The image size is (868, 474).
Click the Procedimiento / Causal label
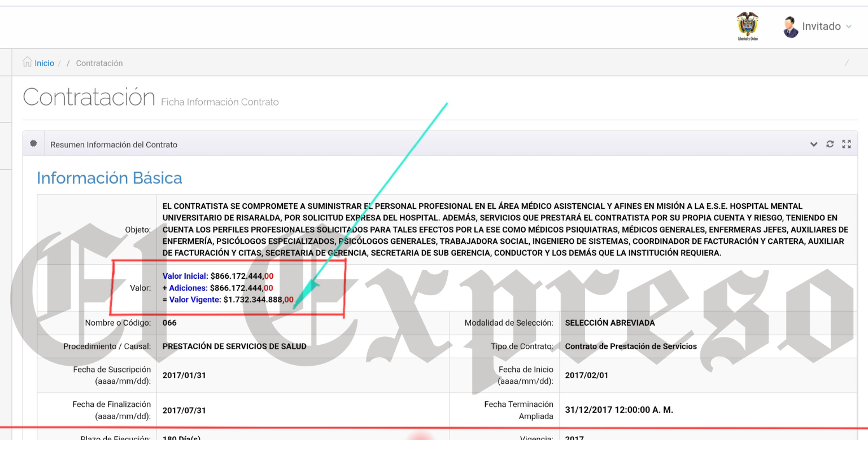tap(107, 346)
